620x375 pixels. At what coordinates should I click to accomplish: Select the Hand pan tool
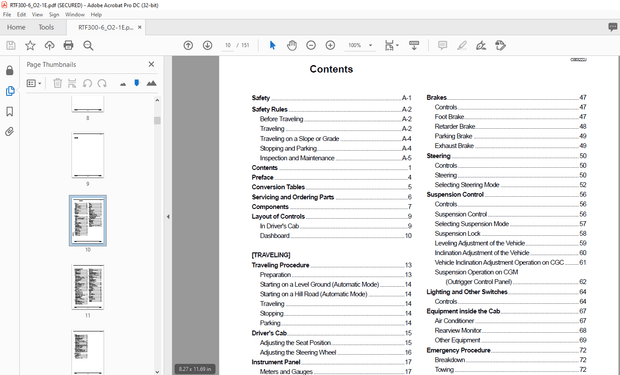[x=292, y=45]
